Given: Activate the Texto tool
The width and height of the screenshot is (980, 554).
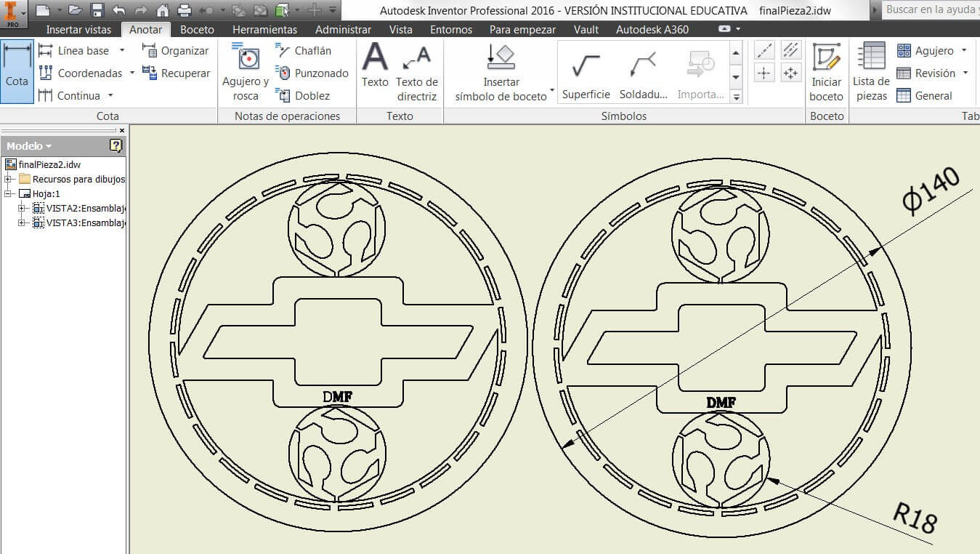Looking at the screenshot, I should coord(375,65).
